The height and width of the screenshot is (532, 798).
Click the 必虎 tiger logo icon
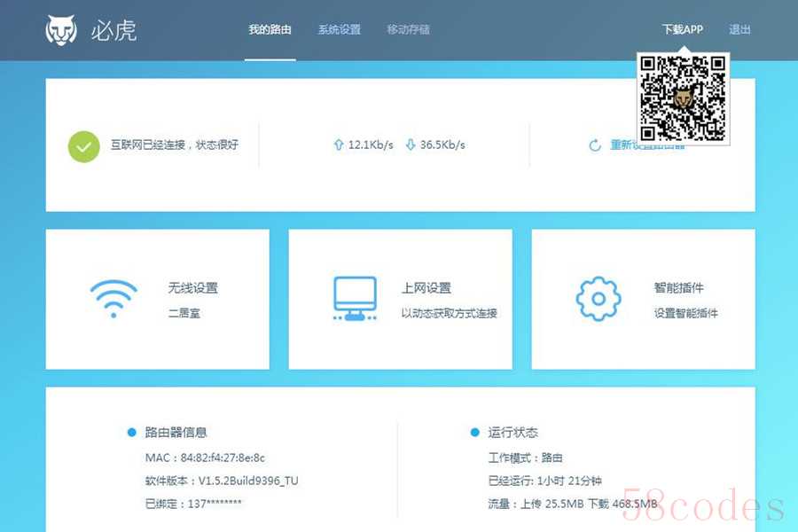[x=61, y=29]
